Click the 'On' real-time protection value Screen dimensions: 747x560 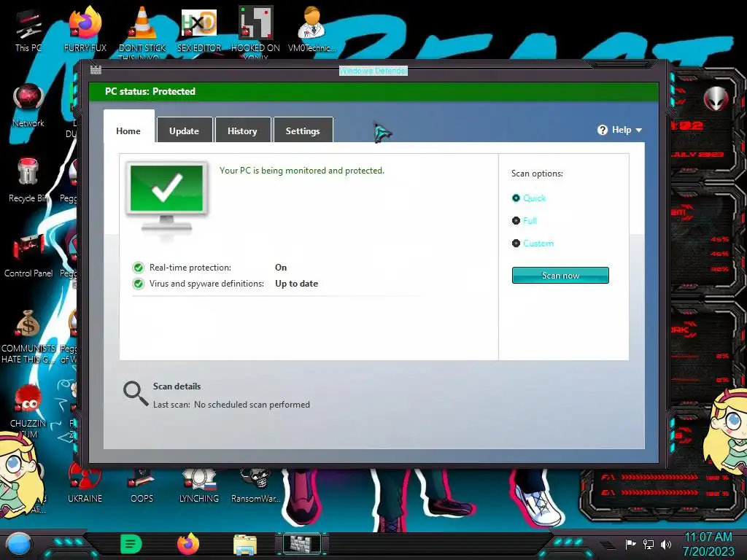(x=281, y=268)
